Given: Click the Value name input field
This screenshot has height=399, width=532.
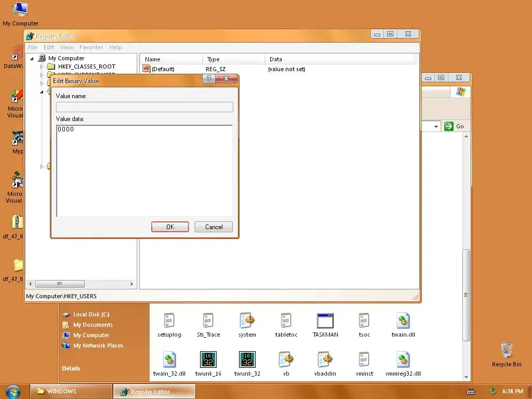Looking at the screenshot, I should (144, 107).
